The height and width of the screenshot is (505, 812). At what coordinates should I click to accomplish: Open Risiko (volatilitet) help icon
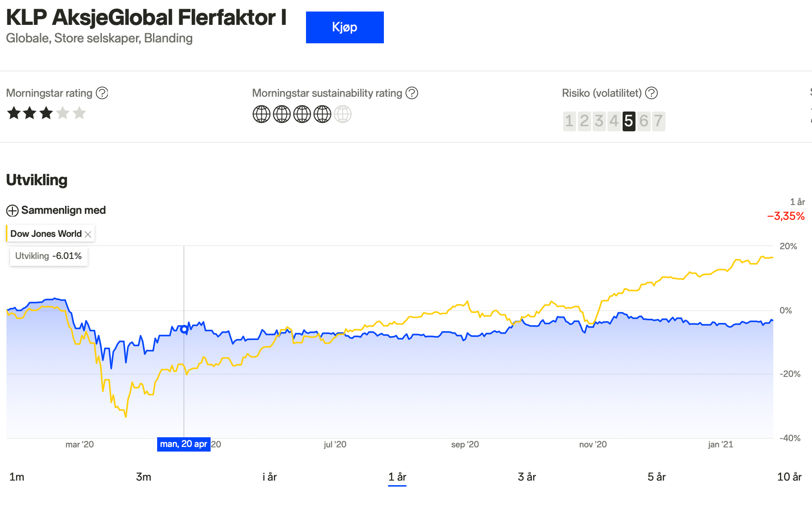tap(651, 93)
